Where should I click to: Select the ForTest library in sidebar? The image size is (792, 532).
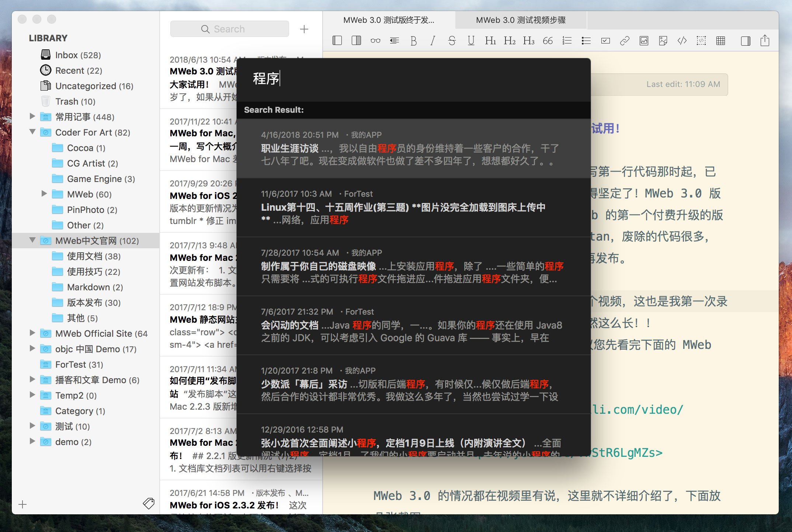point(72,364)
